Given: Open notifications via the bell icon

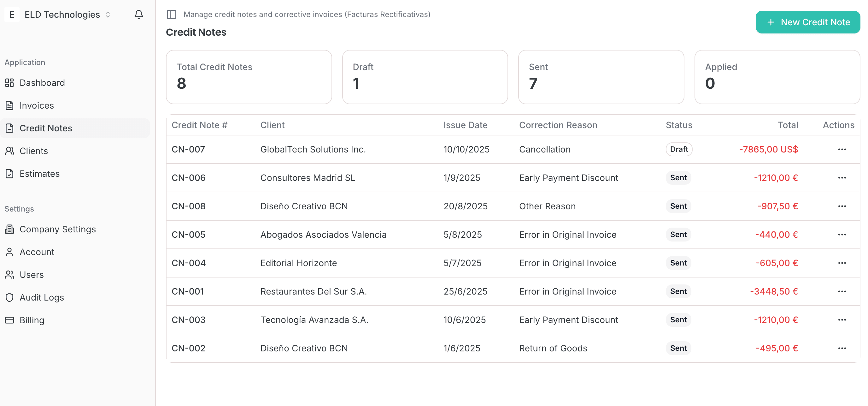Looking at the screenshot, I should point(139,15).
